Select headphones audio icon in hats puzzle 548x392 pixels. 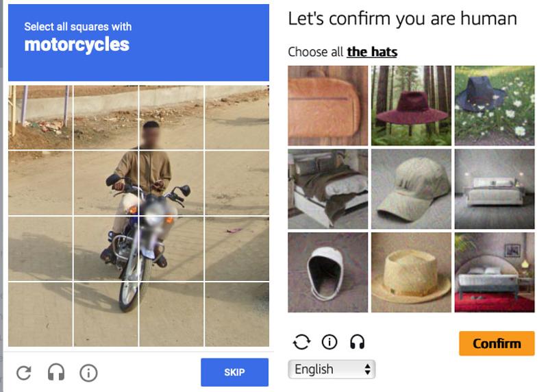pos(357,341)
